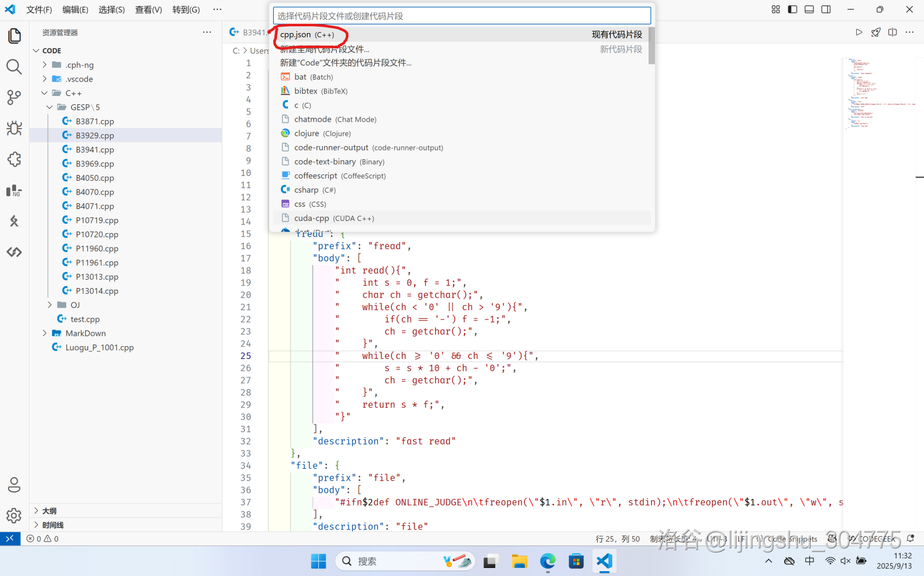Expand the 时间线 timeline section
Screen dimensions: 924x576
[125, 525]
